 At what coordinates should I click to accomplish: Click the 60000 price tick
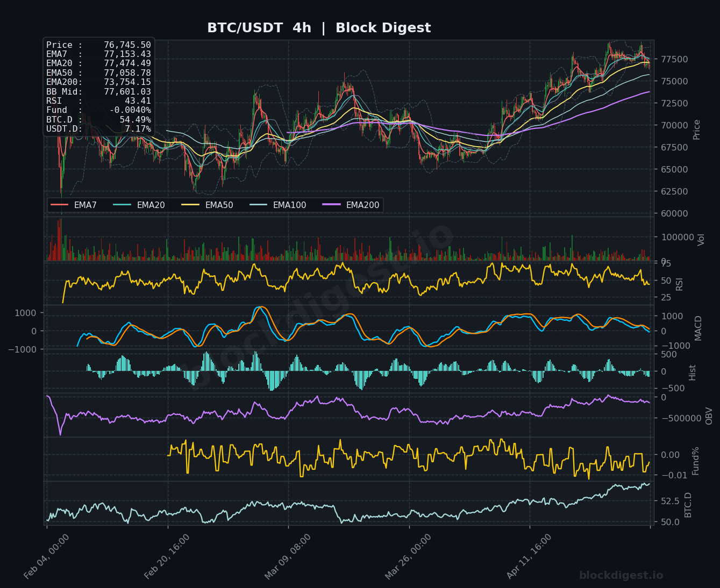click(x=673, y=213)
